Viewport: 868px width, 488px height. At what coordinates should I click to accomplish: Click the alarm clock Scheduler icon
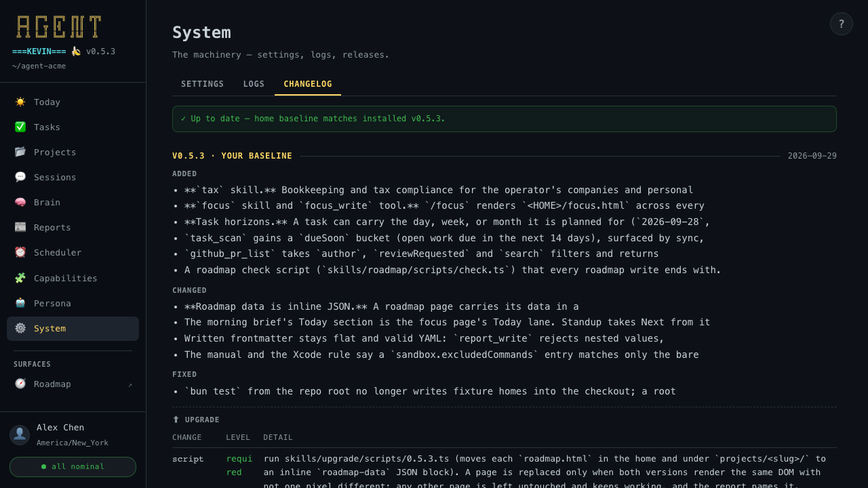(20, 252)
